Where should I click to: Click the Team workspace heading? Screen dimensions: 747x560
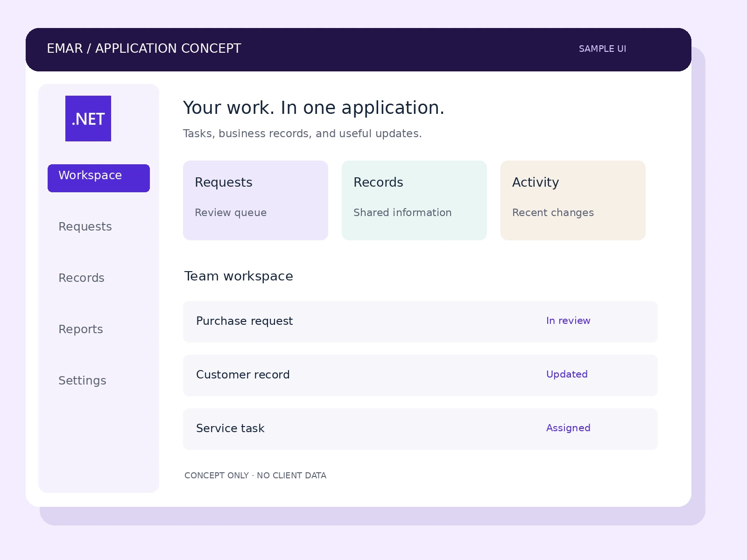pos(239,276)
